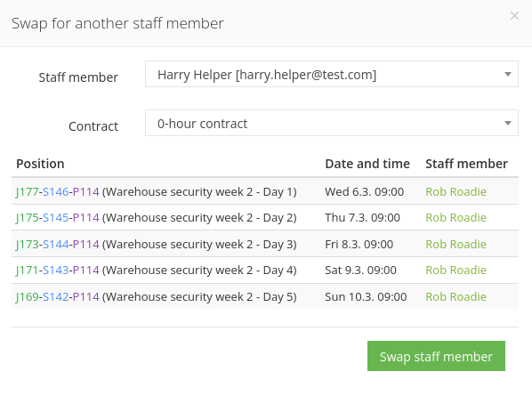Open Rob Roadie in Wed 6.3. row
This screenshot has height=396, width=532.
click(456, 191)
